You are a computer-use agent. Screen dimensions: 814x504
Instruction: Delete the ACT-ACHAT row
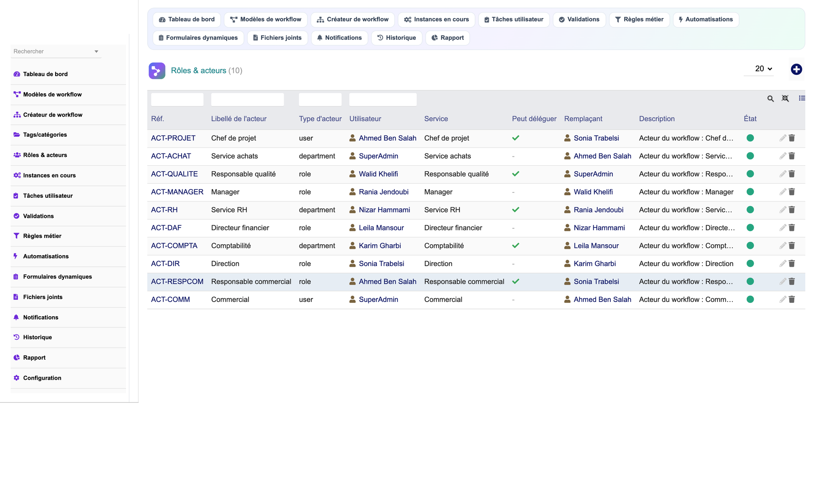click(x=791, y=156)
